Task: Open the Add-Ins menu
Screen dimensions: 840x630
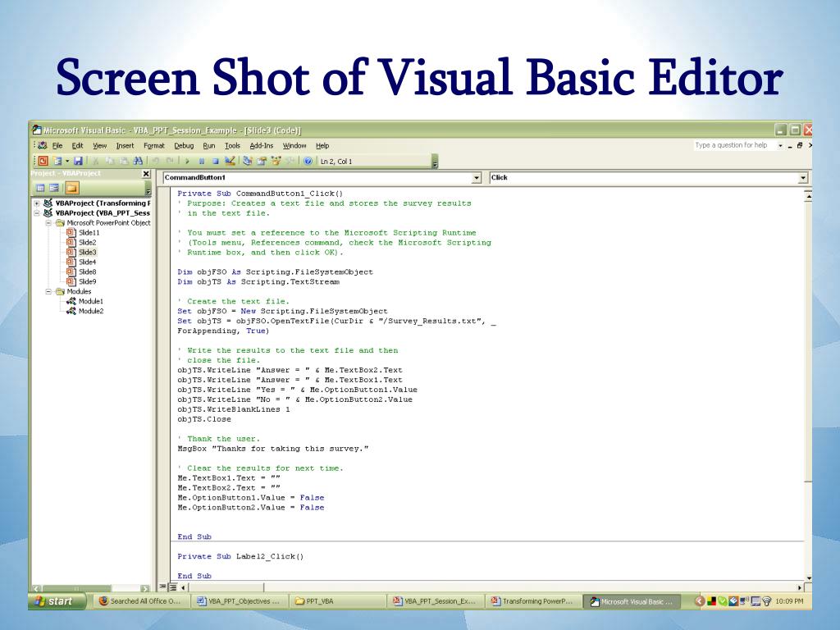Action: click(x=262, y=146)
